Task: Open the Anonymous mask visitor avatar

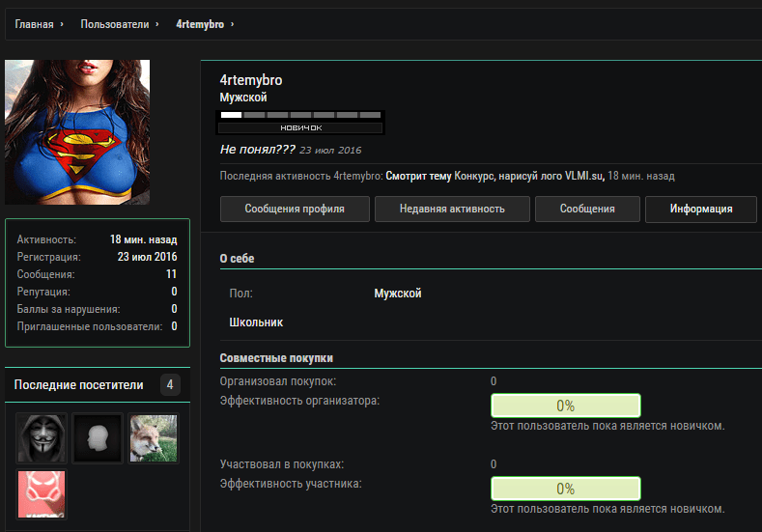Action: [41, 438]
